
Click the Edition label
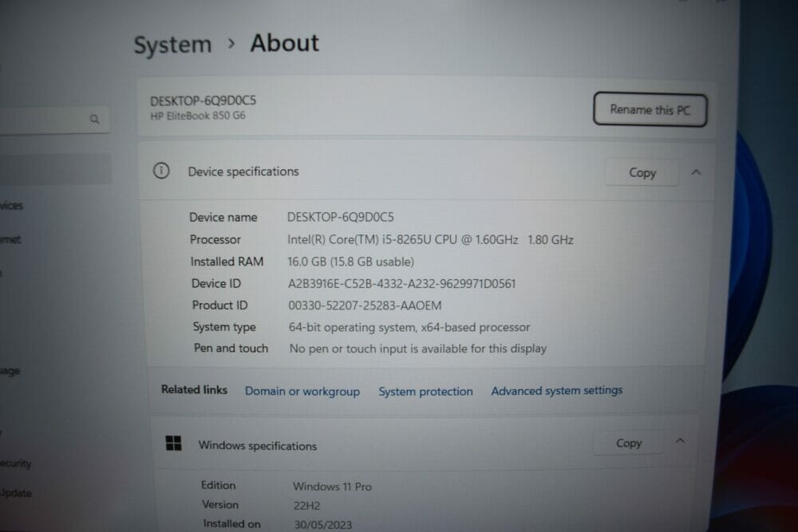218,485
